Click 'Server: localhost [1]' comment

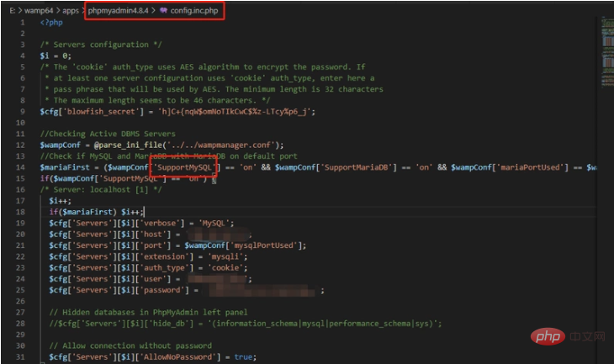pos(101,189)
